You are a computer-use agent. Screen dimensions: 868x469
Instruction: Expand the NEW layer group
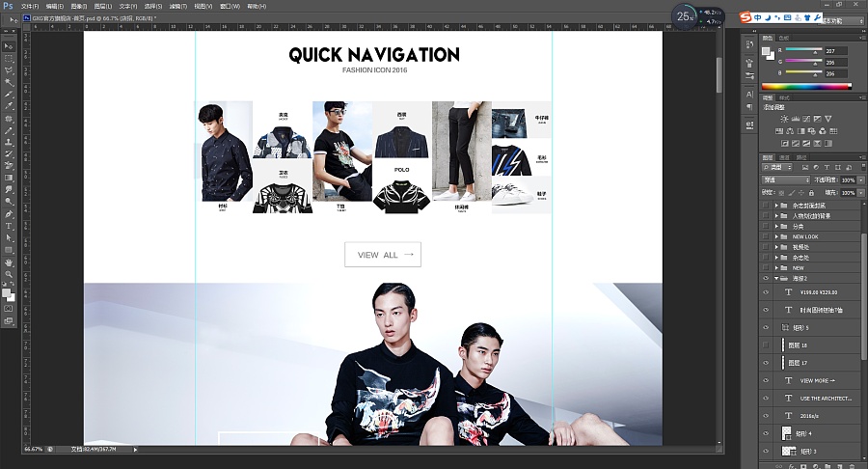pyautogui.click(x=776, y=268)
